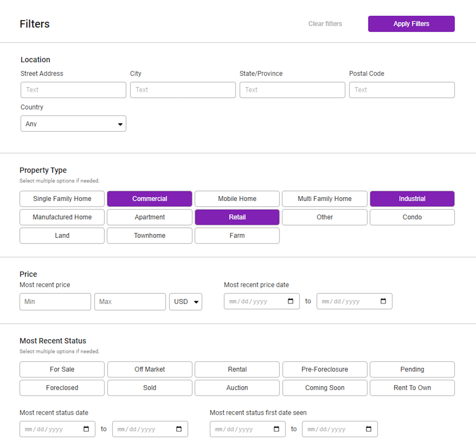
Task: Click Clear filters
Action: [x=325, y=24]
